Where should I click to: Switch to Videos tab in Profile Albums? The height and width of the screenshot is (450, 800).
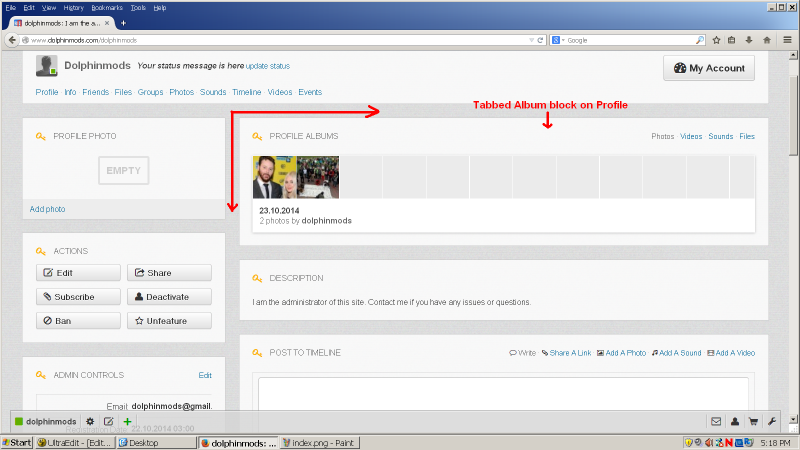(x=691, y=136)
